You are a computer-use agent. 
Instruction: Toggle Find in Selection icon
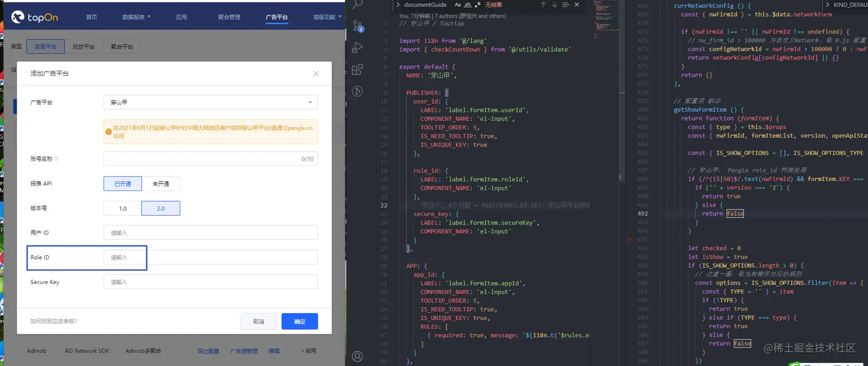566,5
